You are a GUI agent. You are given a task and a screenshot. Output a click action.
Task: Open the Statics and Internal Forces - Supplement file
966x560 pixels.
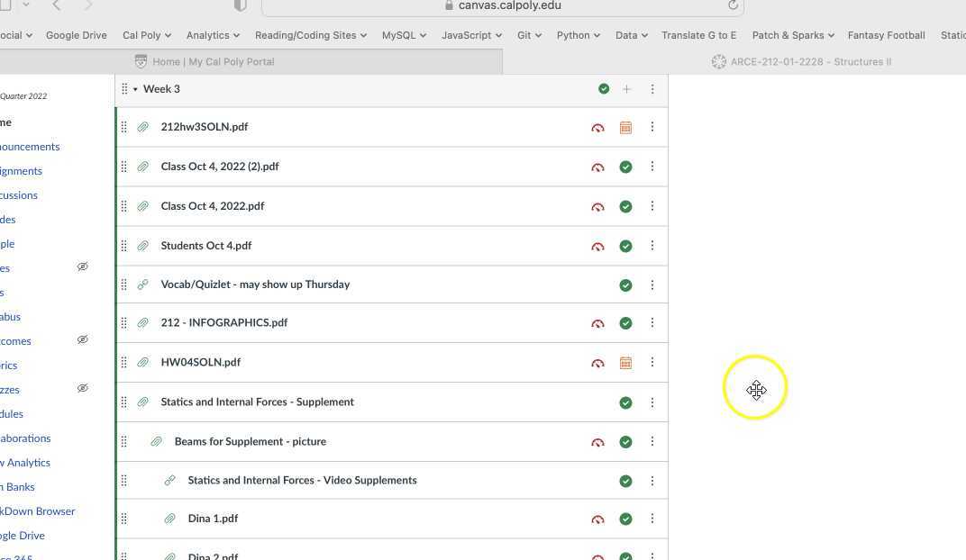[257, 402]
